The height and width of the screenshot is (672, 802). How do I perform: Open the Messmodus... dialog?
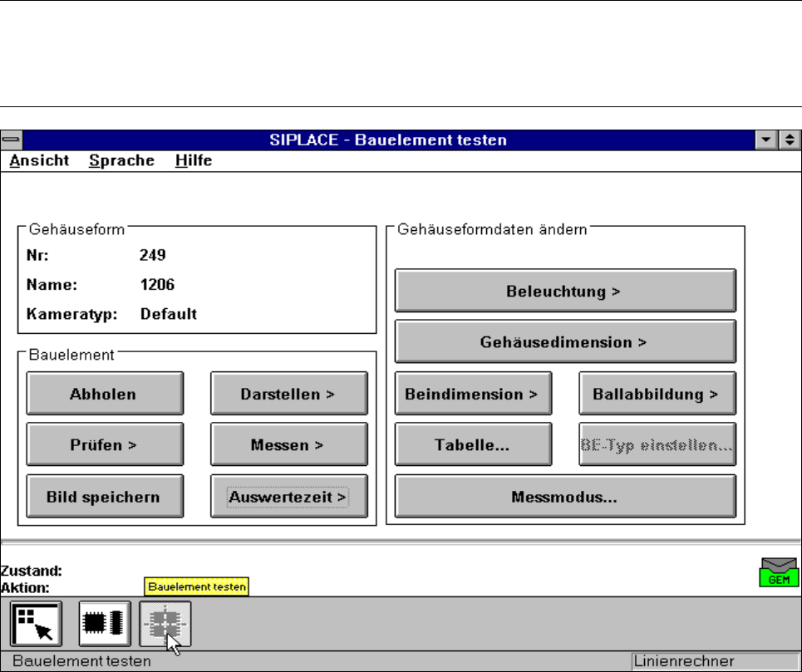(564, 496)
